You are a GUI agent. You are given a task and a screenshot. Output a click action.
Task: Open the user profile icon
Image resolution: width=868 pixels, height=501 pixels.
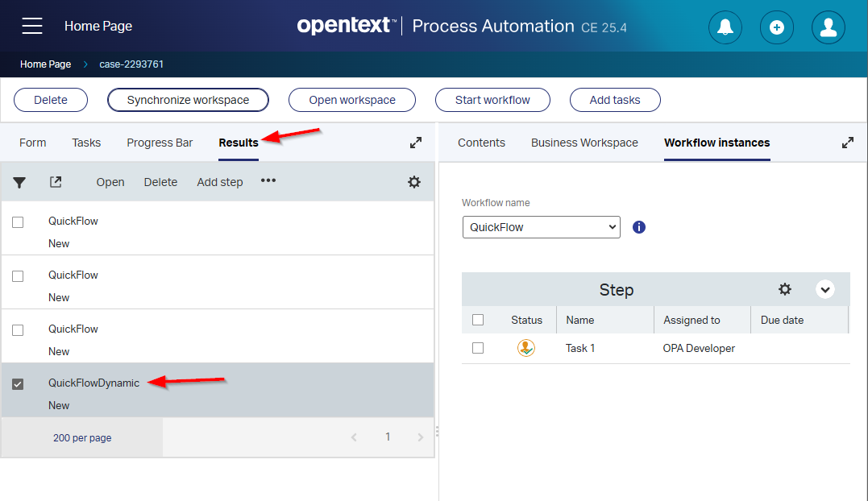tap(828, 27)
